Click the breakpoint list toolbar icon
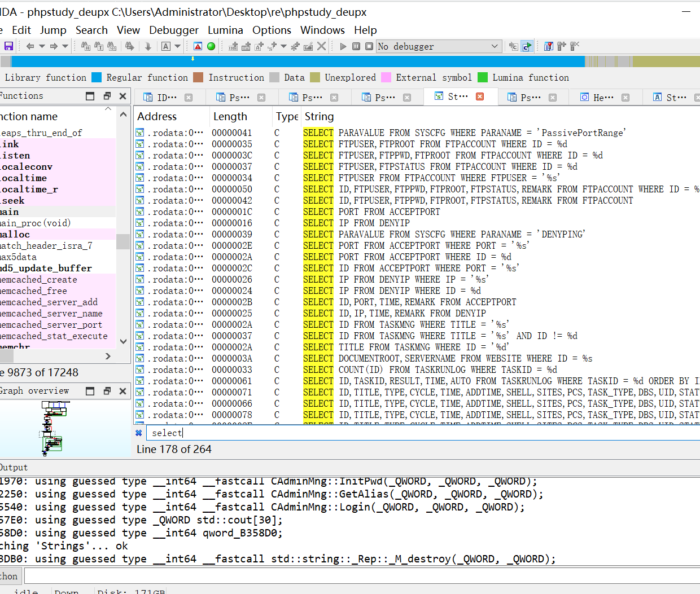700x594 pixels. [548, 46]
